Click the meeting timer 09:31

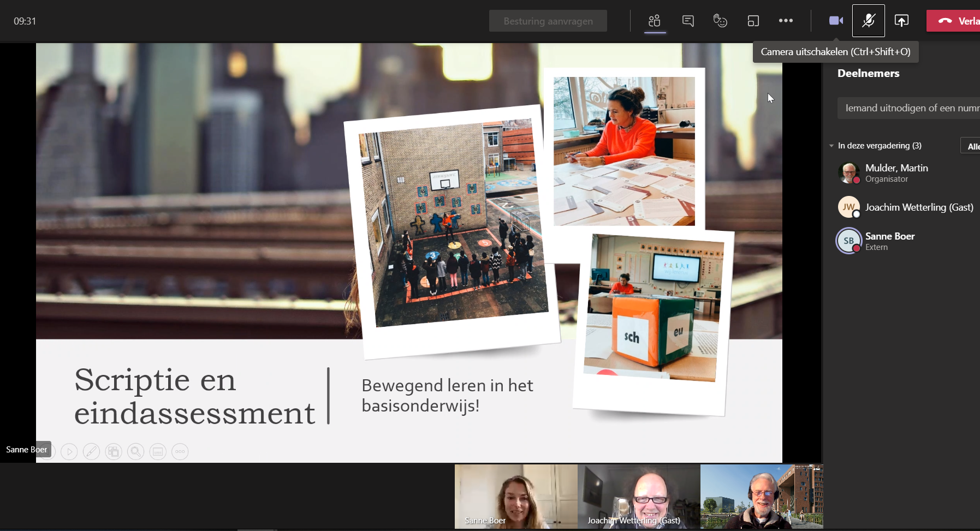click(x=25, y=21)
